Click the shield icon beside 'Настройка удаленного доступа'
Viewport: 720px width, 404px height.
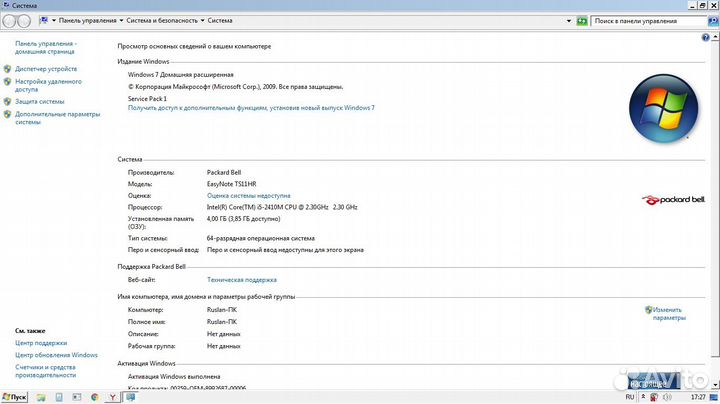(x=7, y=82)
